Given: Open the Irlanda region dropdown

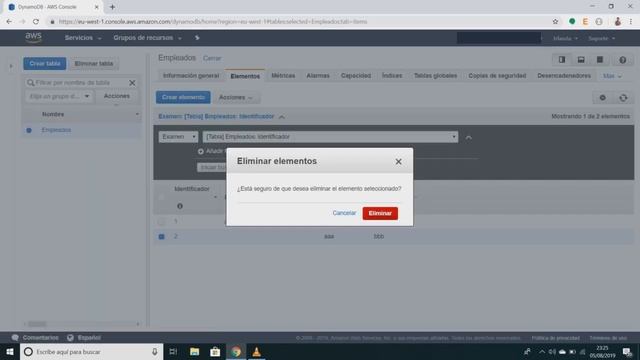Looking at the screenshot, I should [x=565, y=38].
